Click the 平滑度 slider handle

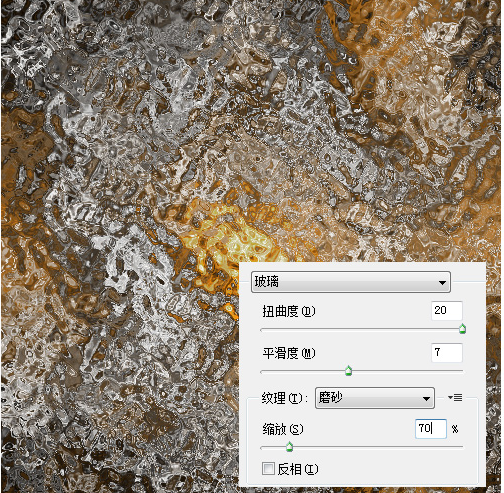348,370
